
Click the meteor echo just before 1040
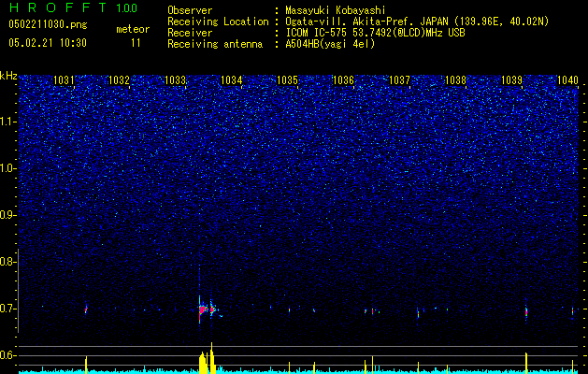click(x=573, y=311)
